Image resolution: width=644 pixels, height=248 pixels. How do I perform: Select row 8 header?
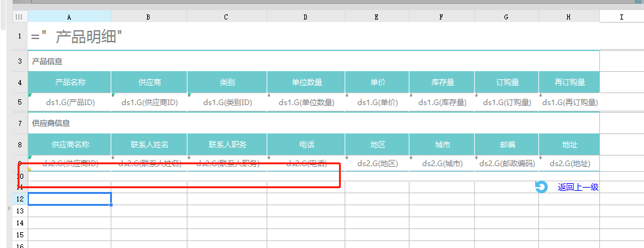click(19, 144)
